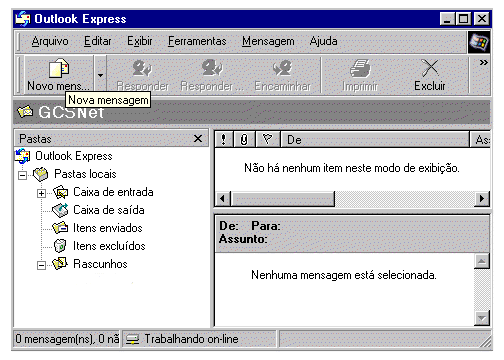Click "Não há nenhum item neste modo" text
The image size is (504, 360).
pos(323,168)
